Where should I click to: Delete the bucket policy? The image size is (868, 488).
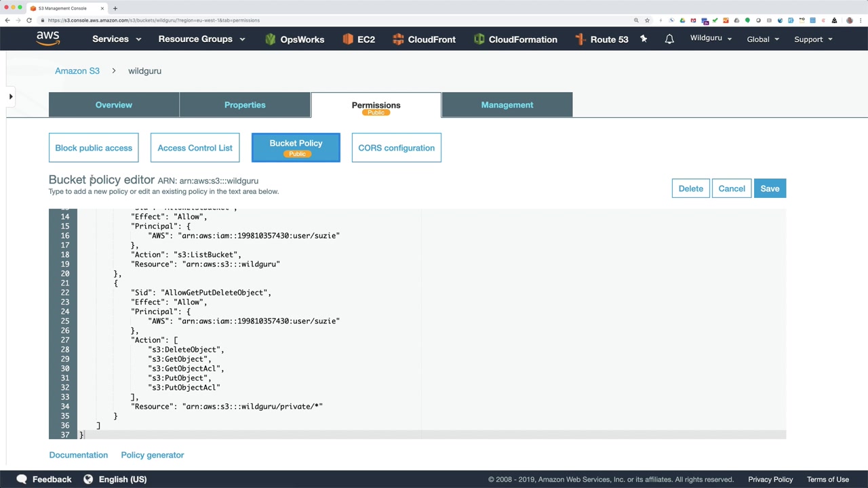tap(691, 188)
